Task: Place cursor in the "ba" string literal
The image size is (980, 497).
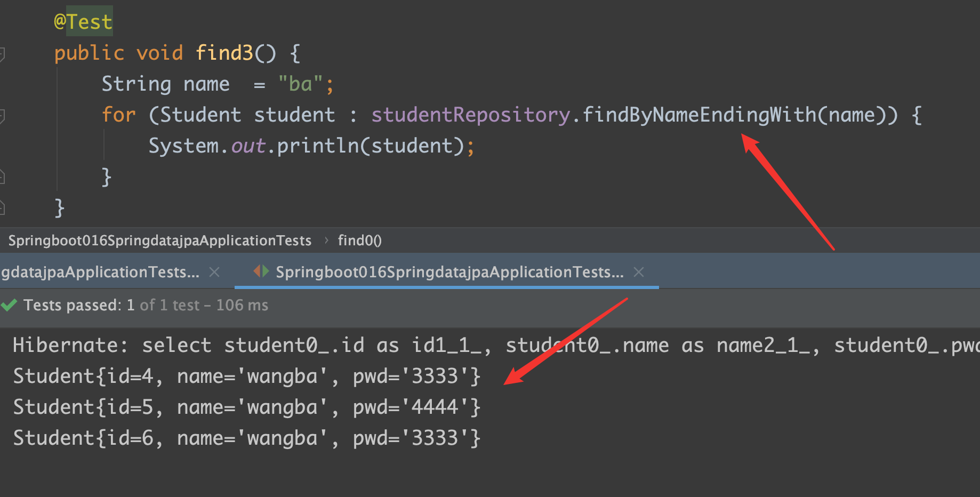Action: point(300,84)
